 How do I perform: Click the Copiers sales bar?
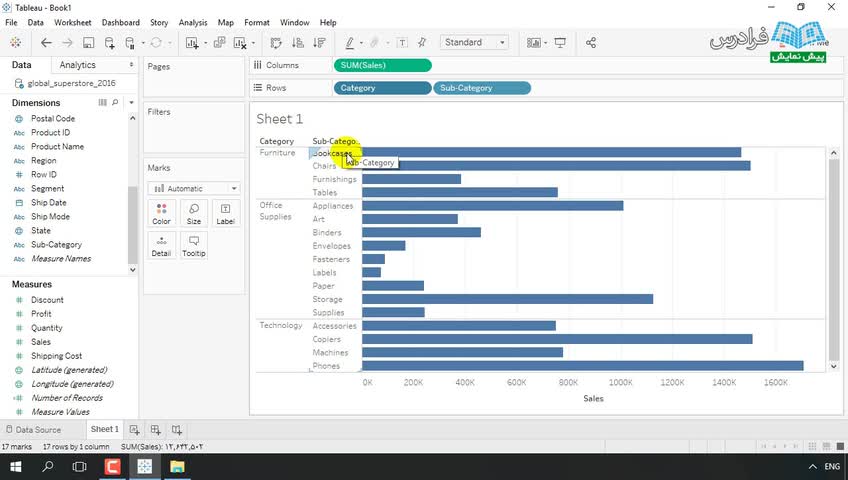tap(557, 339)
